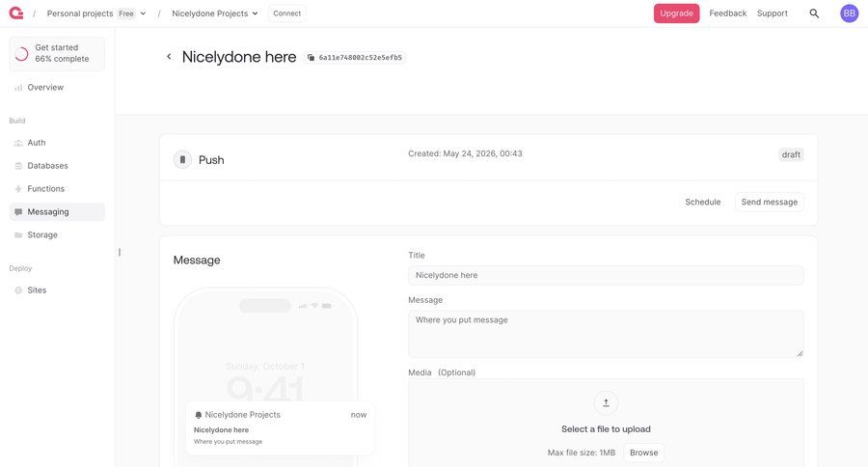Click the Schedule button
This screenshot has height=467, width=868.
coord(702,203)
